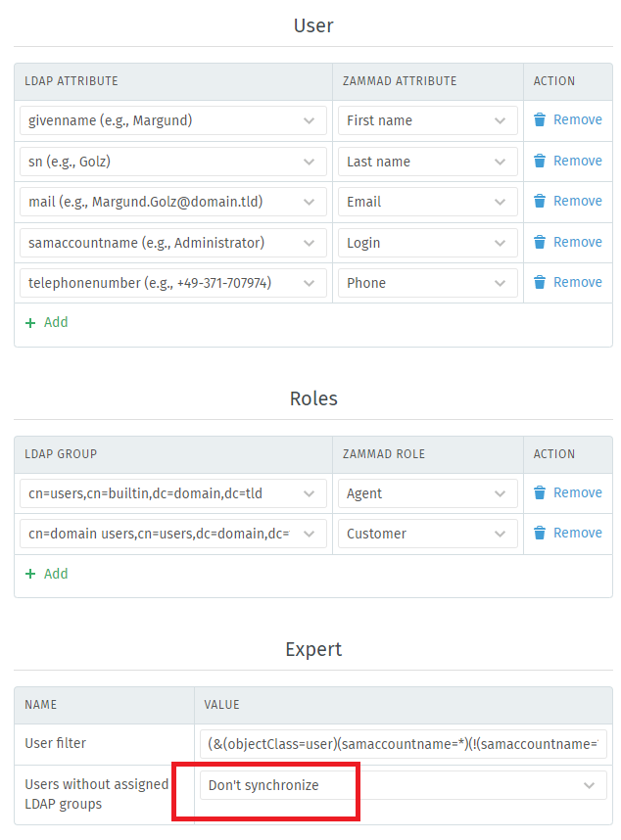Viewport: 621px width, 840px height.
Task: Click the trash icon next to the Phone mapping
Action: coord(540,283)
